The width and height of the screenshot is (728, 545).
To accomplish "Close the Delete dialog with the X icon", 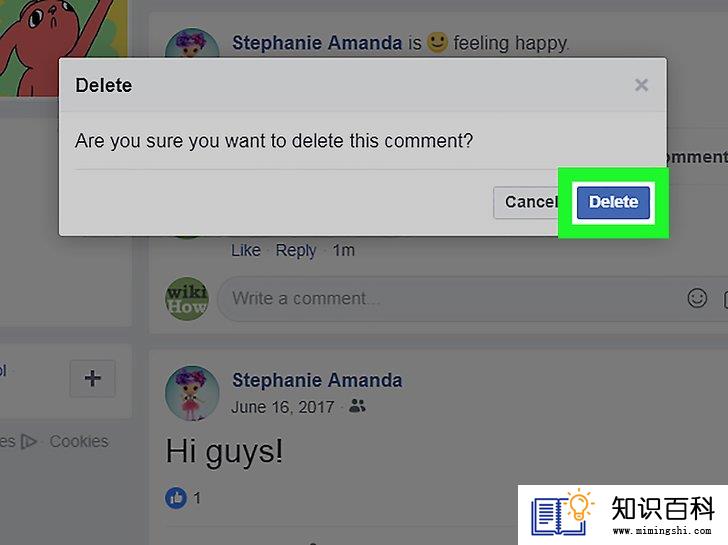I will [x=641, y=85].
